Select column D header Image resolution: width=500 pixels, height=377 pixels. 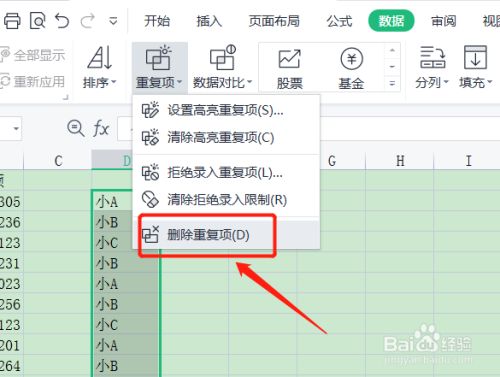coord(112,161)
